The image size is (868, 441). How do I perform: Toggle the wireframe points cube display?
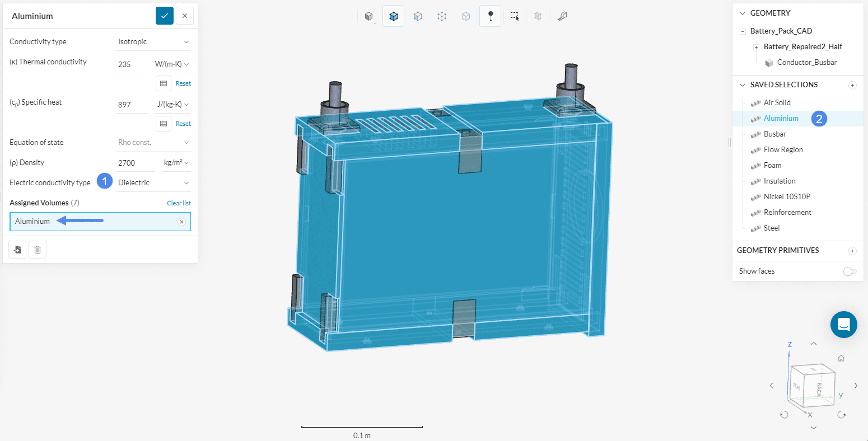tap(442, 16)
